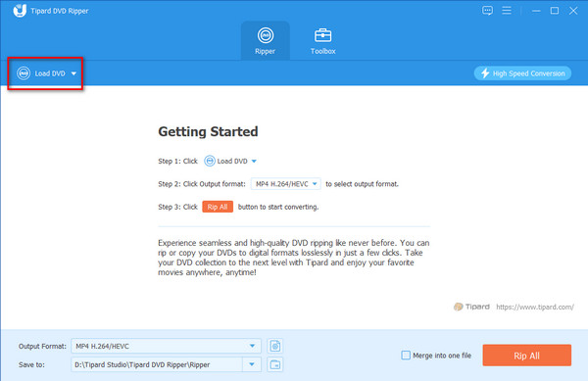Click the Load DVD disc icon in Step 1
The image size is (588, 381).
(210, 161)
